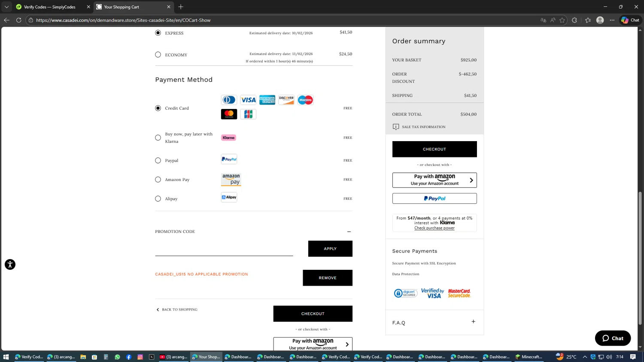Click the PayPal logo beside Paypal option
The height and width of the screenshot is (362, 644).
[x=229, y=159]
